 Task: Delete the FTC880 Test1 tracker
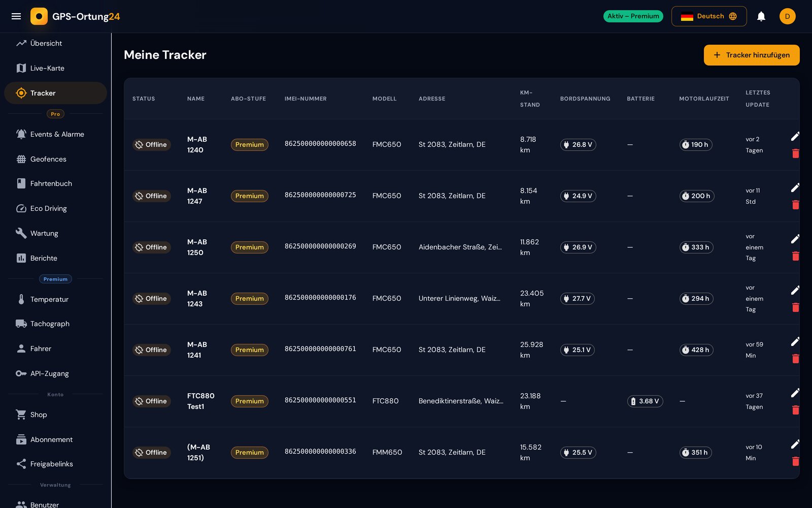tap(795, 409)
